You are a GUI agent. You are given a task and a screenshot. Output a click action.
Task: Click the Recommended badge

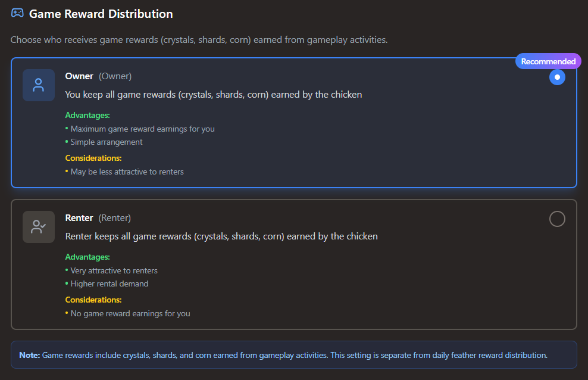548,61
